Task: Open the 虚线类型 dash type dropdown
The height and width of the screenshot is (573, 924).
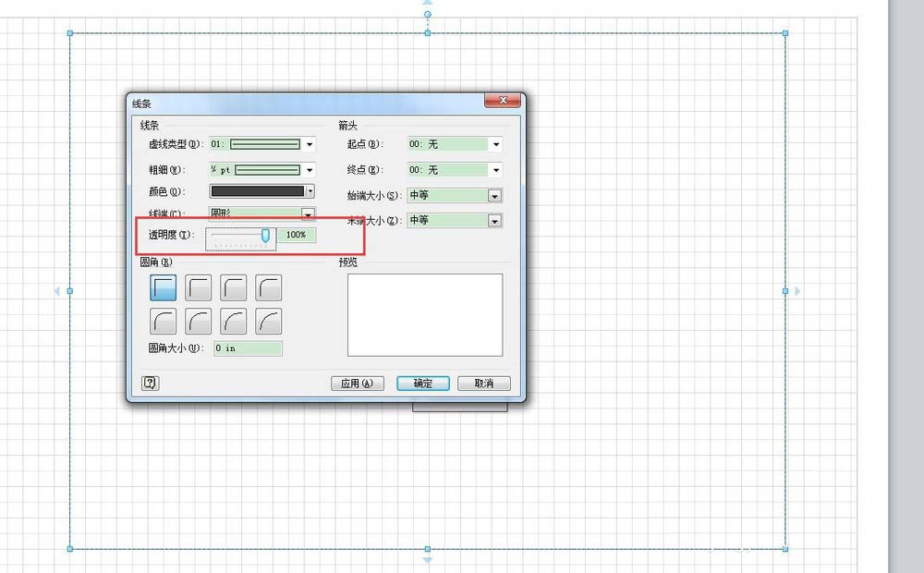Action: point(309,144)
